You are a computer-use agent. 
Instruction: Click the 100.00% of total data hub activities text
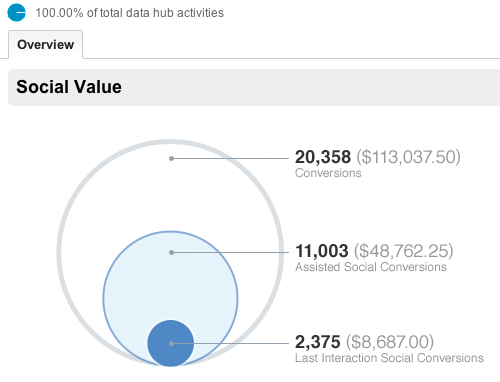[x=130, y=13]
